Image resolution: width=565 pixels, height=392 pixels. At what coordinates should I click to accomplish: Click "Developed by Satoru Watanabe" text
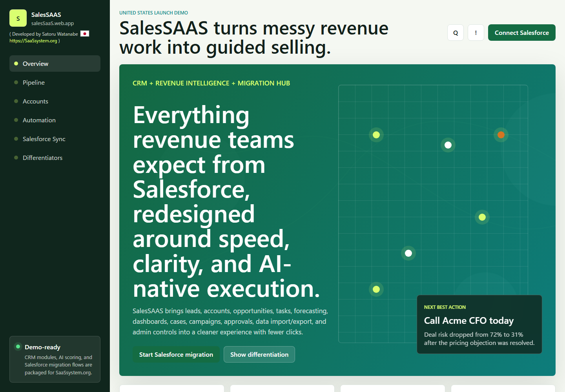click(45, 34)
